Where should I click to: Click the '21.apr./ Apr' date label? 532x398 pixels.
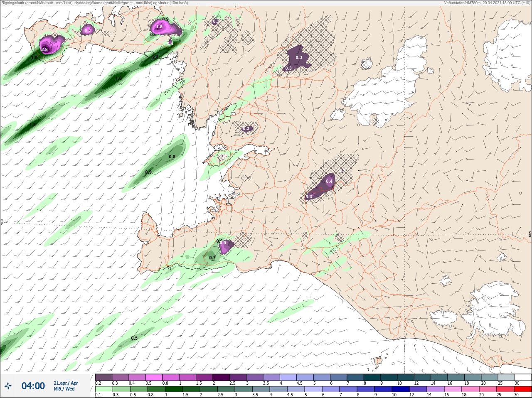pos(66,383)
